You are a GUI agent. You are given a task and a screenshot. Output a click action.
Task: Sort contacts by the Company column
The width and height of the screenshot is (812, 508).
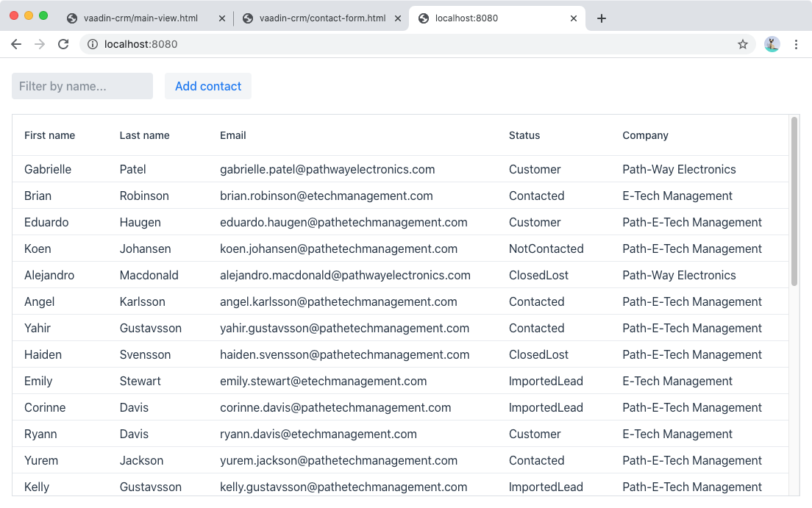[645, 135]
